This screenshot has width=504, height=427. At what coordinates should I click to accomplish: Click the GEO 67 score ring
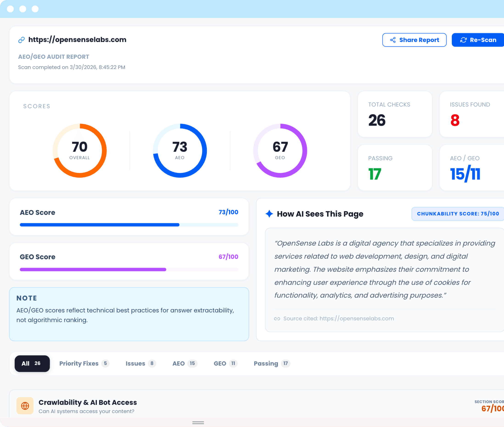tap(280, 151)
